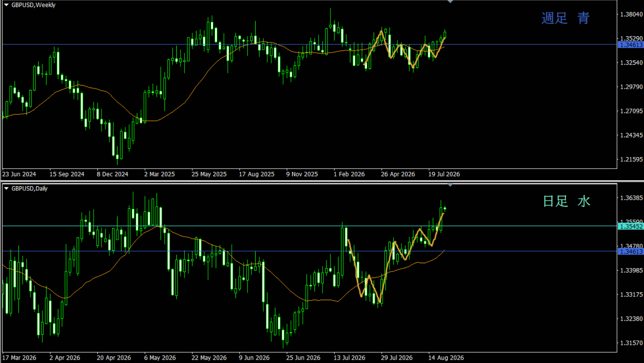Click the 20 Apr 2026 date label
This screenshot has width=644, height=363.
pyautogui.click(x=114, y=358)
